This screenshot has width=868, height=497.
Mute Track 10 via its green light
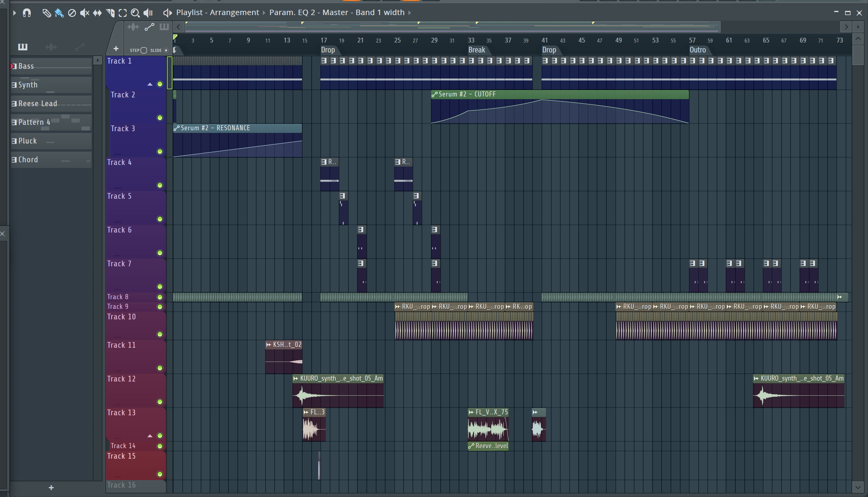pos(160,334)
